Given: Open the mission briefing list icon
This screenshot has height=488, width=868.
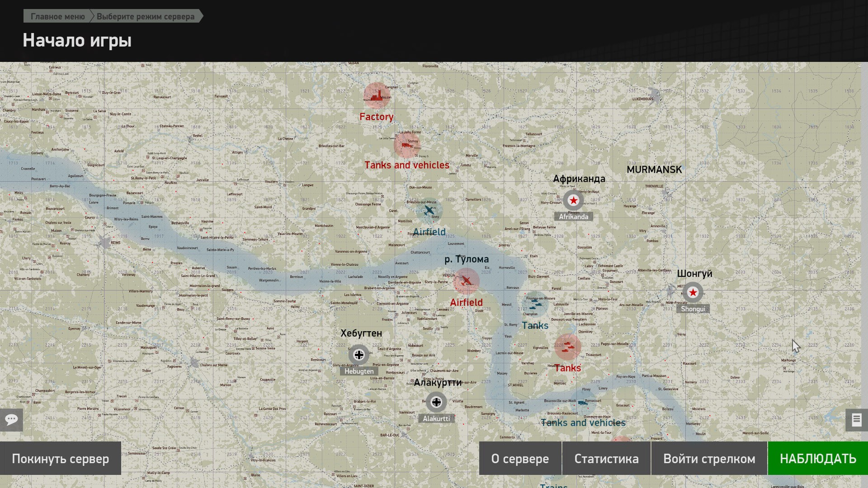Looking at the screenshot, I should 857,420.
